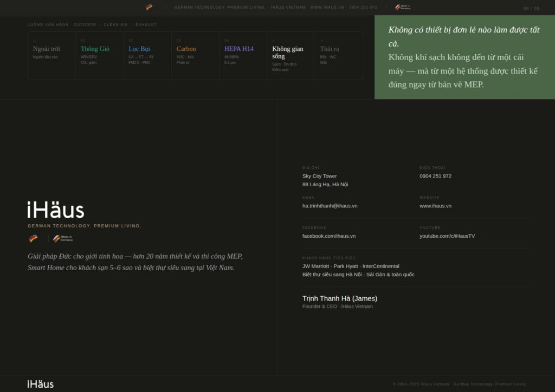The width and height of the screenshot is (555, 392).
Task: Select the Lọc Bụi filter stage card
Action: pyautogui.click(x=147, y=56)
